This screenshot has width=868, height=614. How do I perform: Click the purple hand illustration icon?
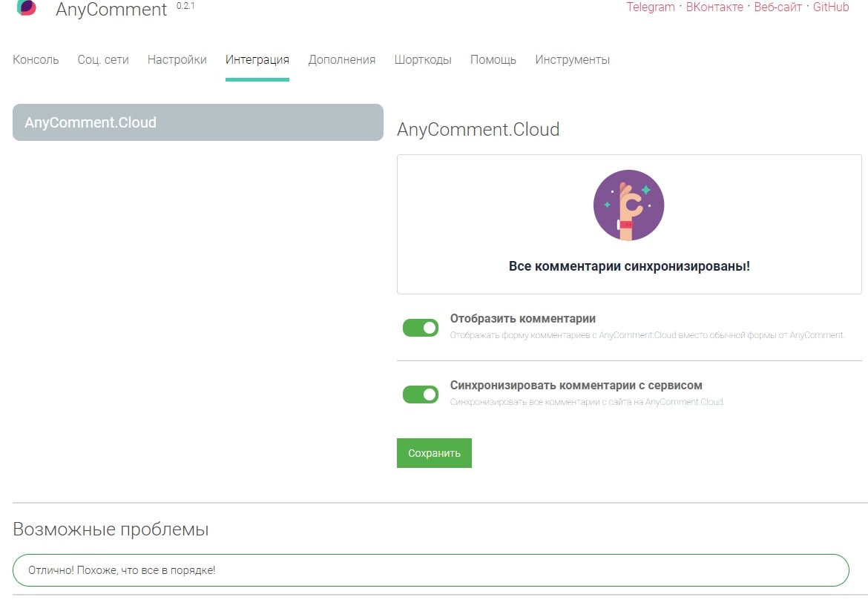click(x=628, y=205)
